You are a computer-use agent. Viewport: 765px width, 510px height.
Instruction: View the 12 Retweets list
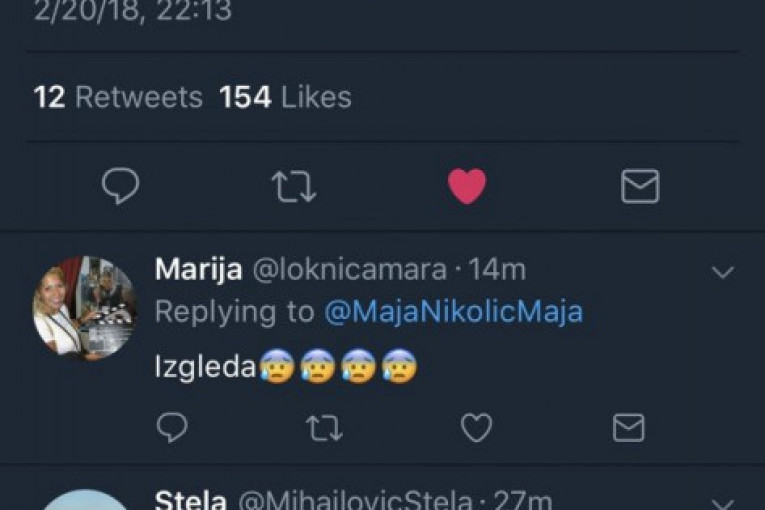[118, 97]
